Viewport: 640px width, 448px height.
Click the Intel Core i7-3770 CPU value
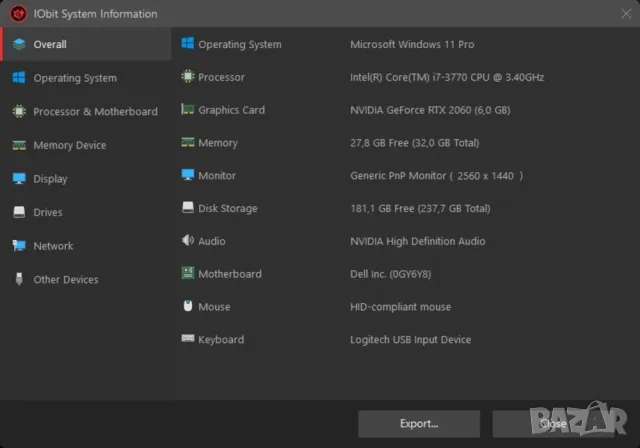(x=447, y=77)
